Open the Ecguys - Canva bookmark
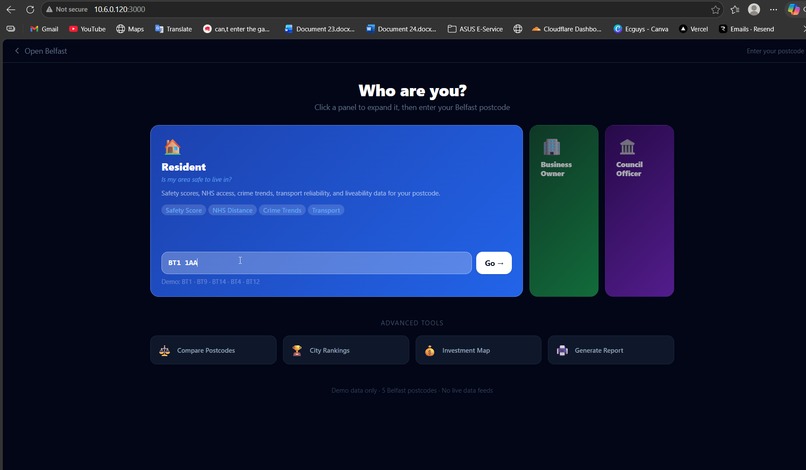 pyautogui.click(x=641, y=29)
